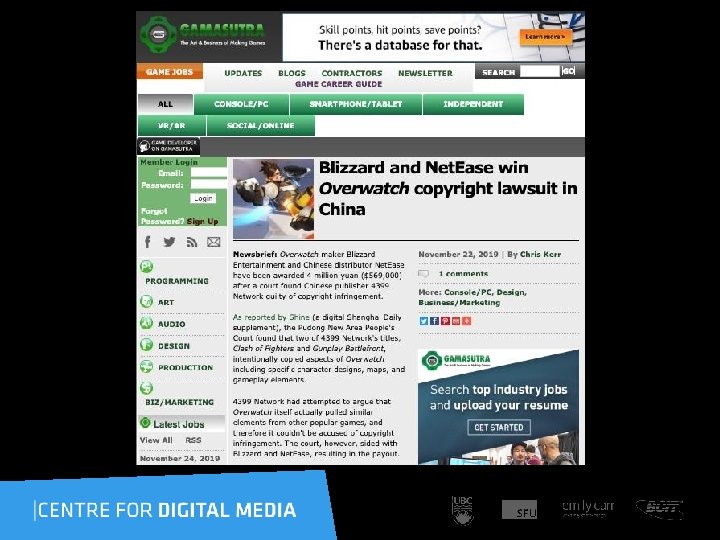Viewport: 720px width, 540px height.
Task: Open the BLOGS menu item
Action: point(292,73)
